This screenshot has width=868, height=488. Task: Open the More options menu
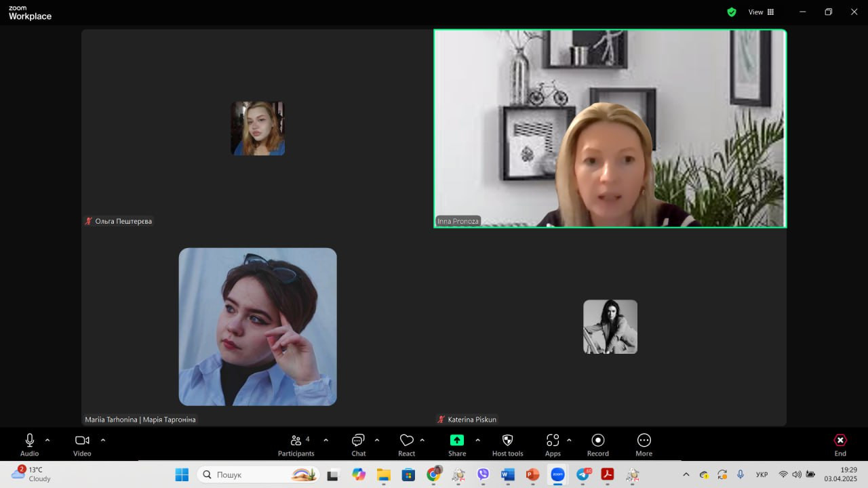coord(644,445)
